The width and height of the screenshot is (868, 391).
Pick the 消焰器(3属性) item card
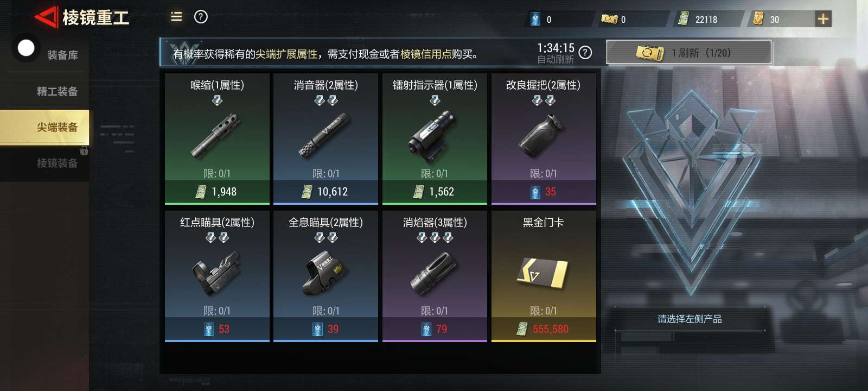tap(435, 276)
